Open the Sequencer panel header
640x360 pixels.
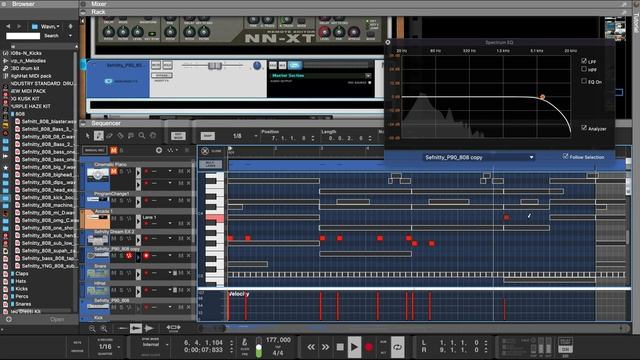coord(106,123)
